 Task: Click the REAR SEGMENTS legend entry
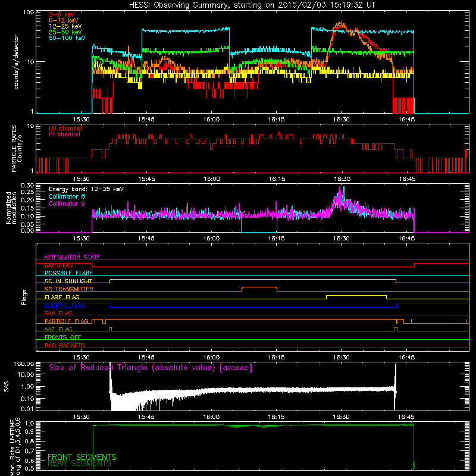pos(80,464)
